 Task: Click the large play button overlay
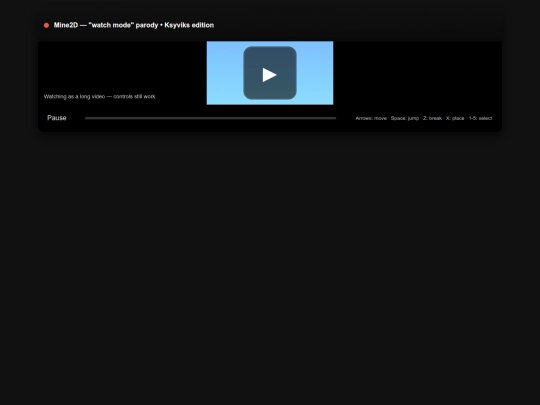[x=270, y=73]
